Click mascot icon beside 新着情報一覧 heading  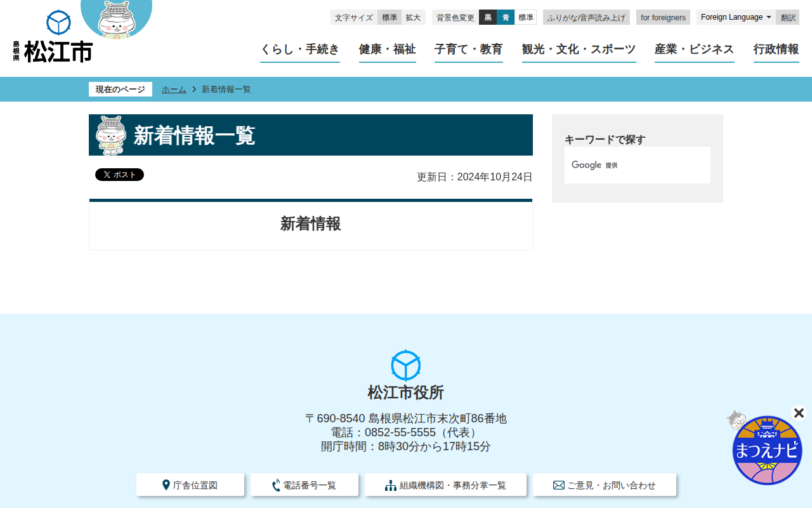coord(111,135)
